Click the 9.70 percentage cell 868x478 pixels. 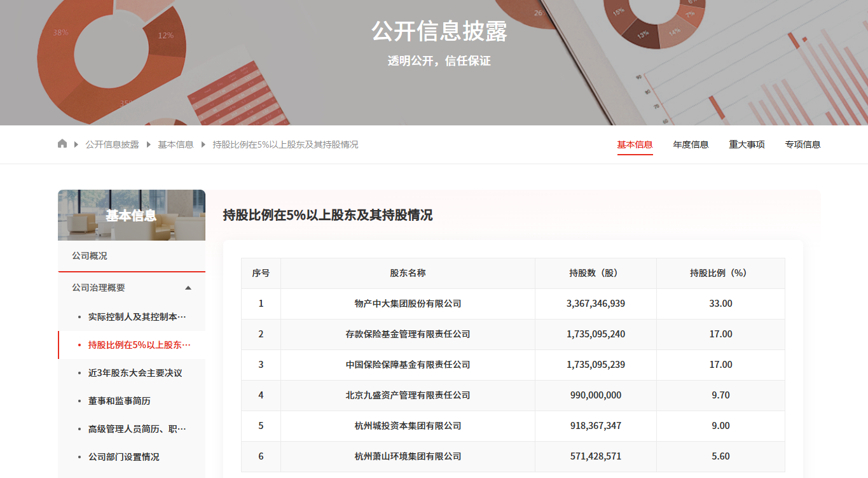coord(720,395)
